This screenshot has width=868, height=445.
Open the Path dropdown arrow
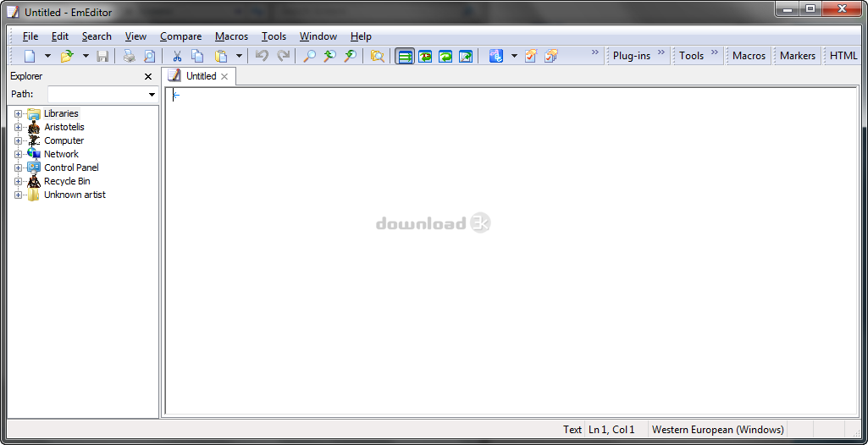click(x=152, y=95)
